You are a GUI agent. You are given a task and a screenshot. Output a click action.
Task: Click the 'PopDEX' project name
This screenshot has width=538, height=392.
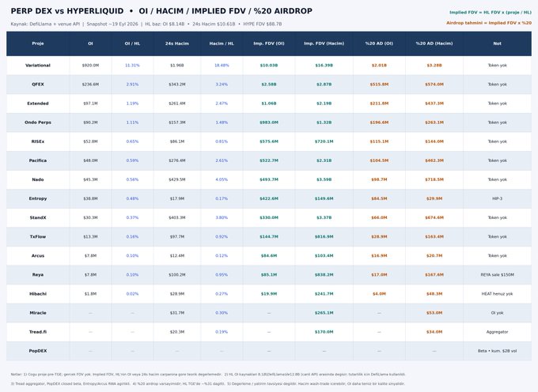pos(38,351)
